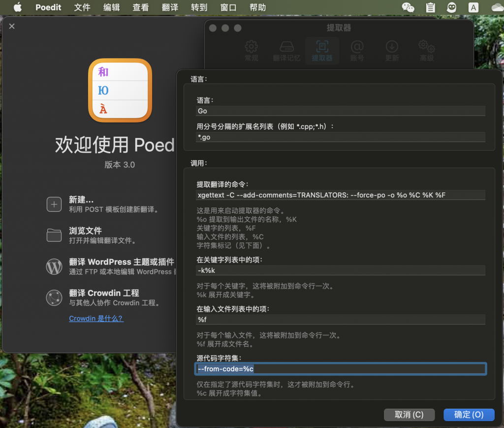504x428 pixels.
Task: Click the 新建 plus icon
Action: click(54, 204)
